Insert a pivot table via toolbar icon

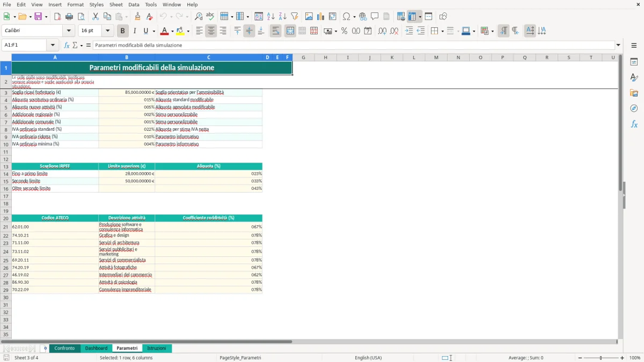333,17
